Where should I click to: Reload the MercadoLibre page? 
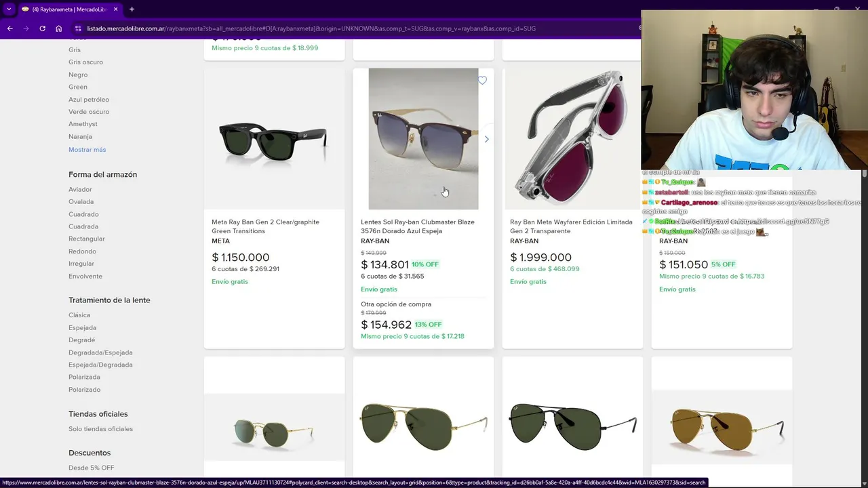point(42,28)
